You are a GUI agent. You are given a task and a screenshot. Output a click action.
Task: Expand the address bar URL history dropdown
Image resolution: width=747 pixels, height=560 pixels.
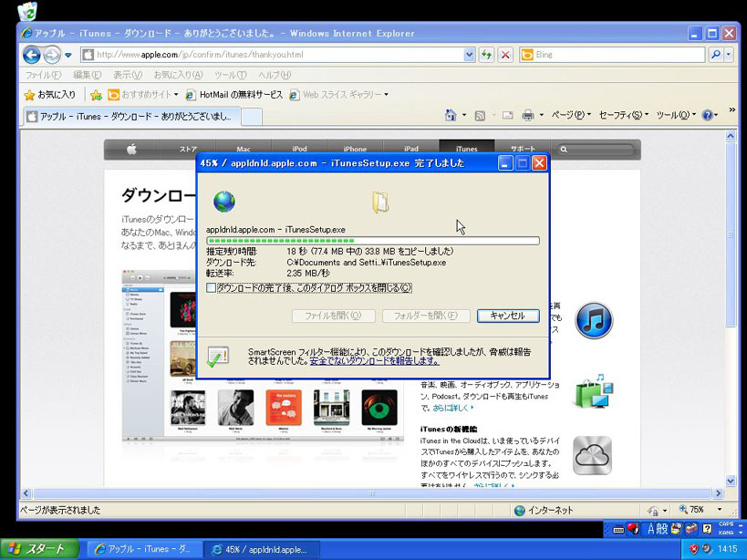[469, 55]
